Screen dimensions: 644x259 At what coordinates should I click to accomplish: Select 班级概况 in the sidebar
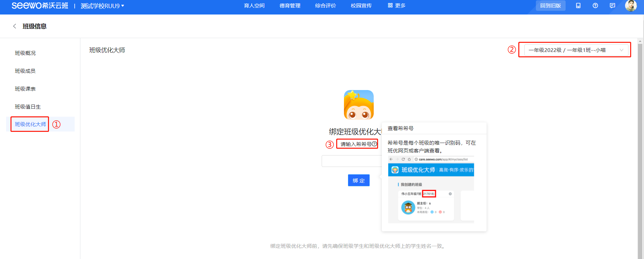pos(25,53)
